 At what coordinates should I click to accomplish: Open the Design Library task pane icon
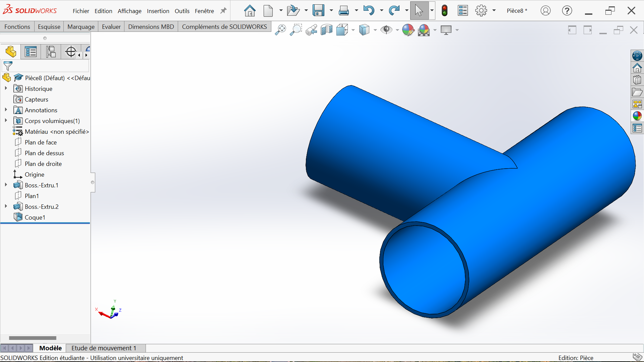pyautogui.click(x=637, y=80)
